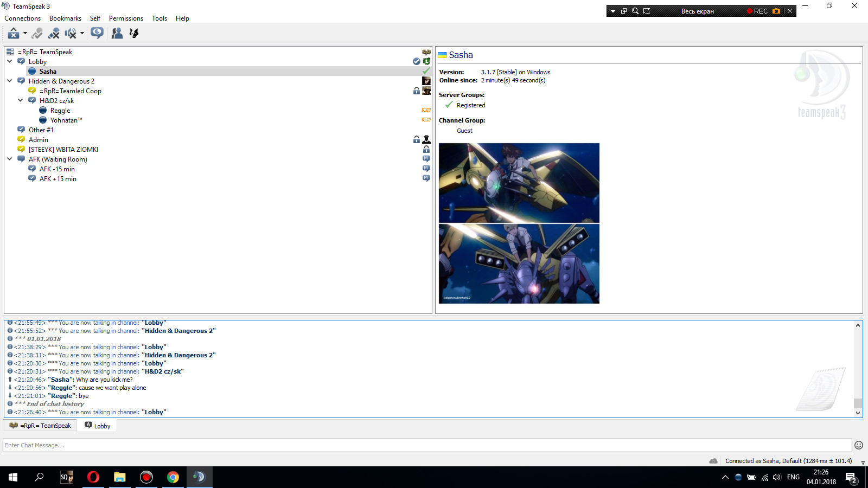Select the Hidden & Dangerous 2 channel
Viewport: 868px width, 488px height.
(61, 81)
